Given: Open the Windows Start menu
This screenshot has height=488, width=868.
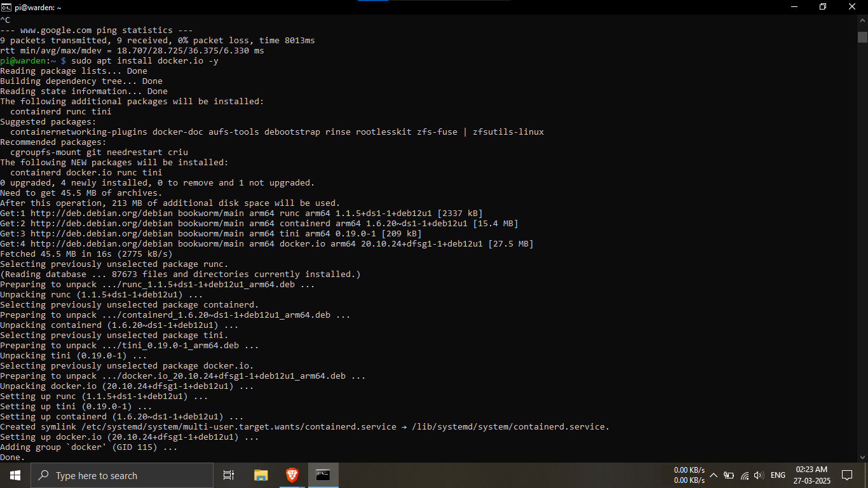Looking at the screenshot, I should tap(15, 475).
